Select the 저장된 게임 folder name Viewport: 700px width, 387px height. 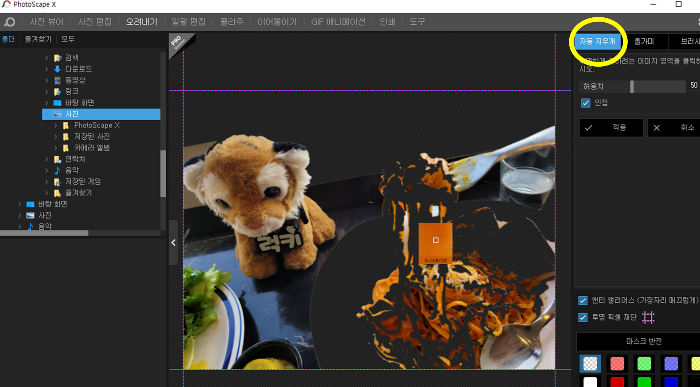click(x=83, y=182)
